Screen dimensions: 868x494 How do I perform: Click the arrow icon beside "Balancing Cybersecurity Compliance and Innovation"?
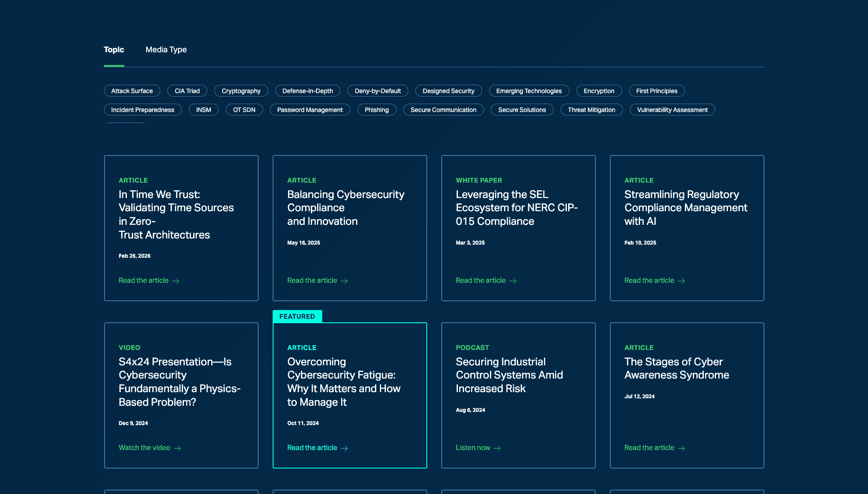345,281
